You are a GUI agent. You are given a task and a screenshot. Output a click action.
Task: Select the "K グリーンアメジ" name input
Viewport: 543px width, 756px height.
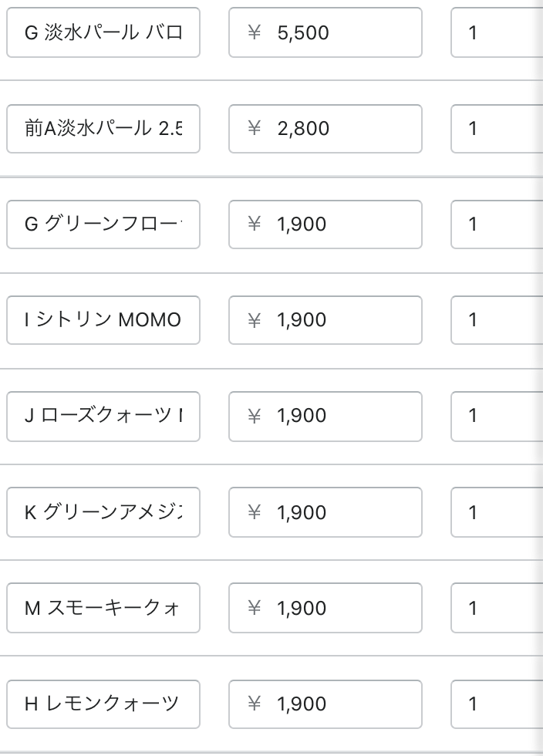pos(103,512)
